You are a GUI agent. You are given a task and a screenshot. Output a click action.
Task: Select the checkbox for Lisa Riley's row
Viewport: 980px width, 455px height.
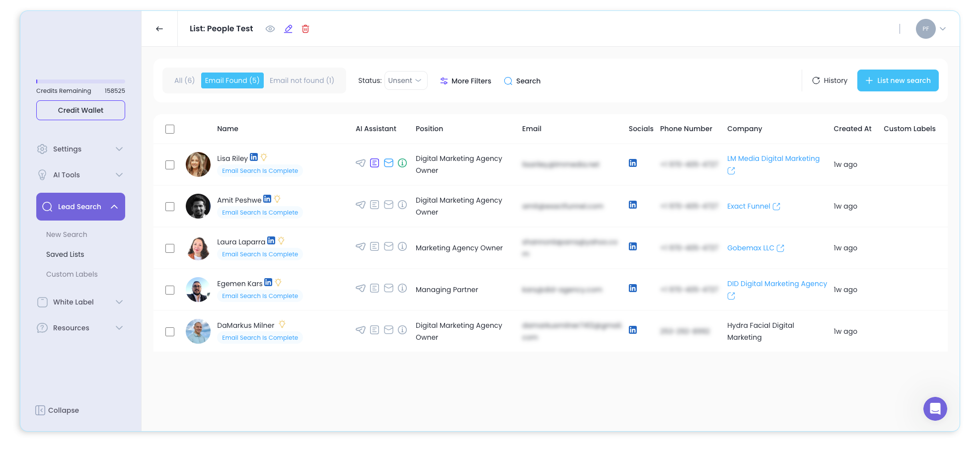[170, 164]
